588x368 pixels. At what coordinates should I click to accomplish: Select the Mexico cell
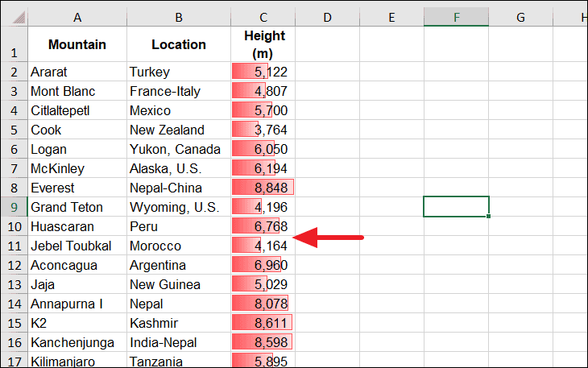pos(179,110)
